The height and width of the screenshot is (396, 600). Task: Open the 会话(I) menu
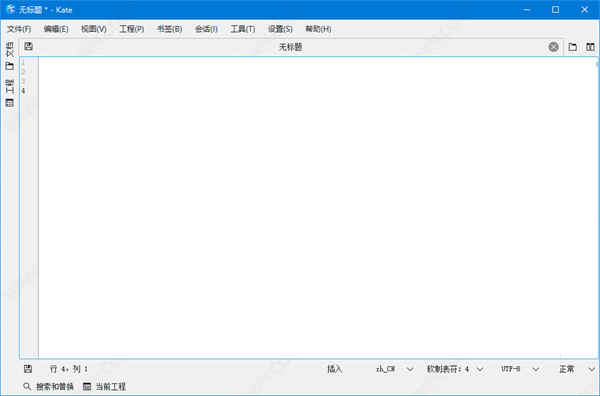click(x=206, y=29)
